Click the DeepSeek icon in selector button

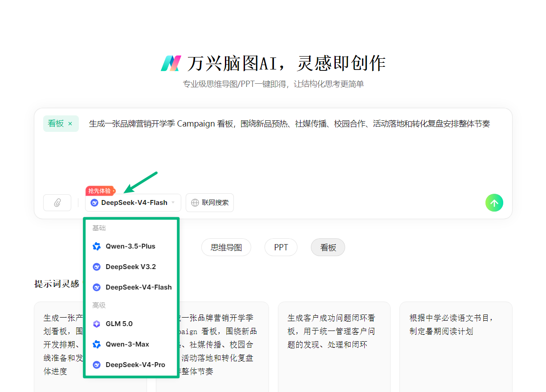(x=94, y=203)
